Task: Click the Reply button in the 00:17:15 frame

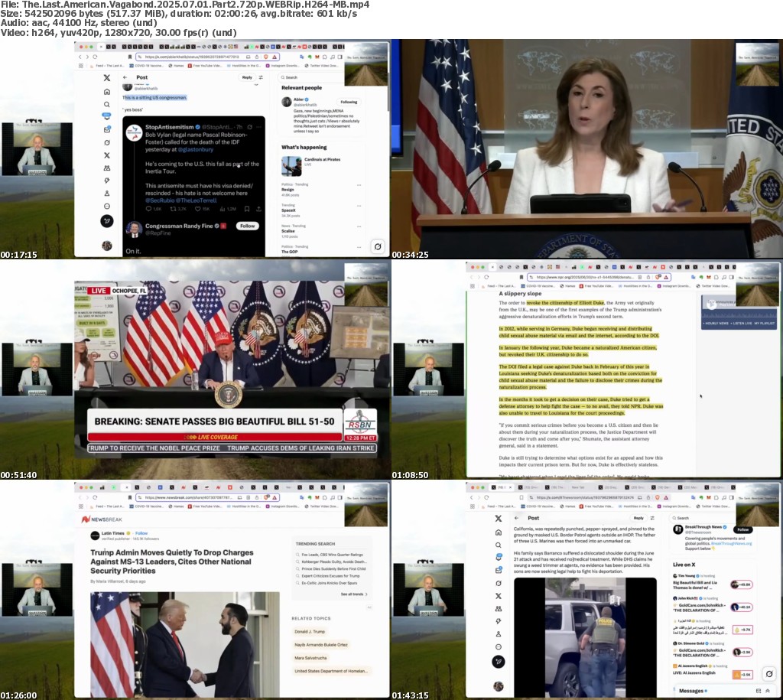Action: click(x=247, y=77)
